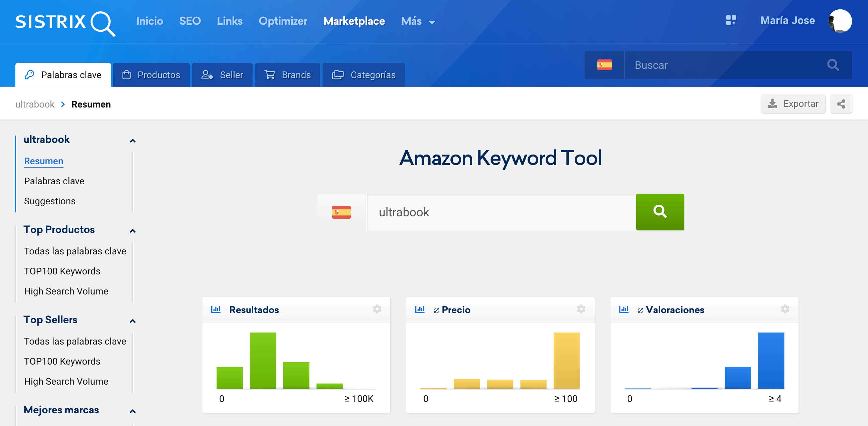
Task: Click the top bar search magnifier icon
Action: (x=833, y=65)
